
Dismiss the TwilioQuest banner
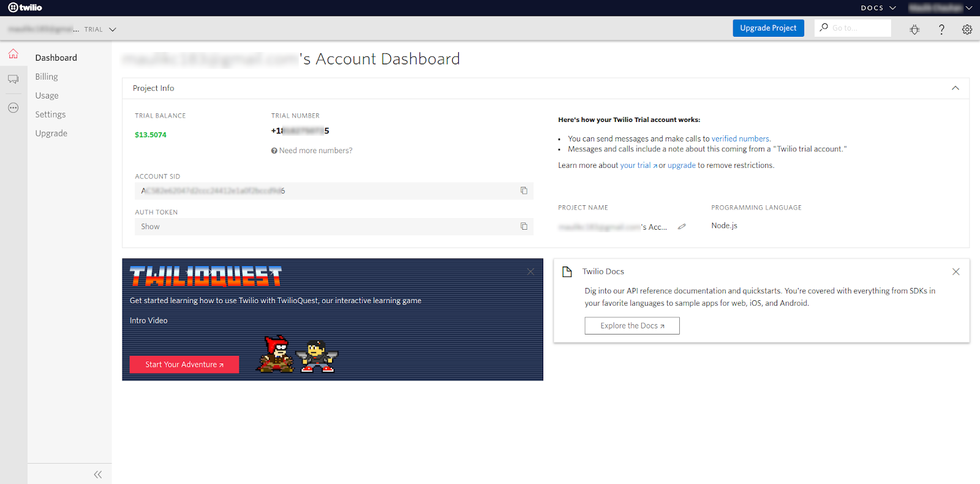530,271
